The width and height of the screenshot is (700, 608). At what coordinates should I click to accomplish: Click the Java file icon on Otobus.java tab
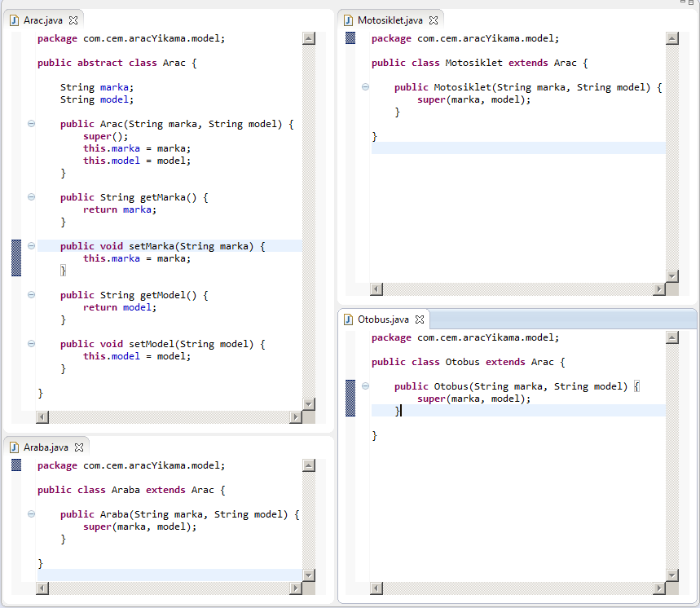[348, 319]
